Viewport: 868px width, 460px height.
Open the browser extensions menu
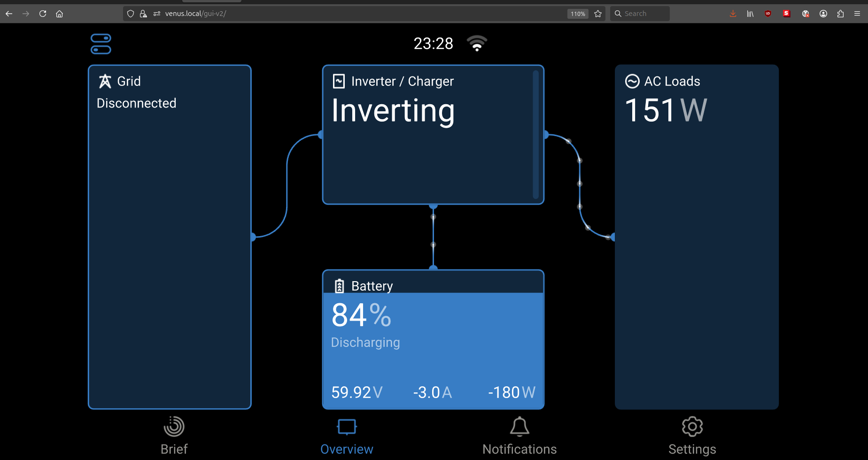click(840, 14)
